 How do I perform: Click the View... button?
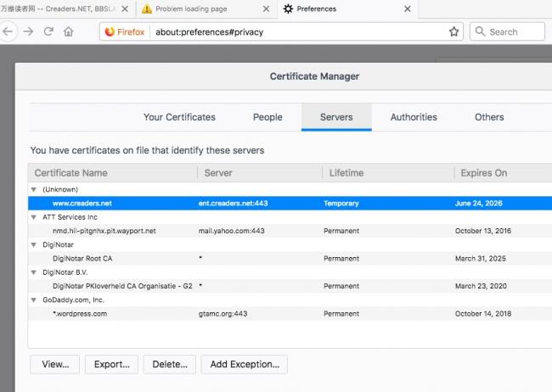click(55, 364)
